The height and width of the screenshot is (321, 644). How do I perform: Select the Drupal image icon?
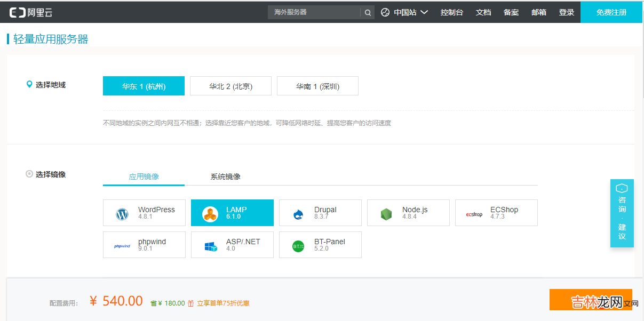click(x=298, y=214)
